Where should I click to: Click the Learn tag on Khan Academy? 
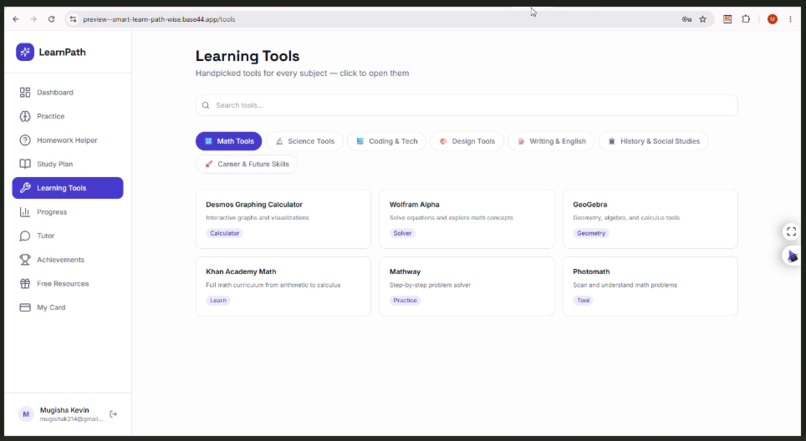(x=218, y=301)
